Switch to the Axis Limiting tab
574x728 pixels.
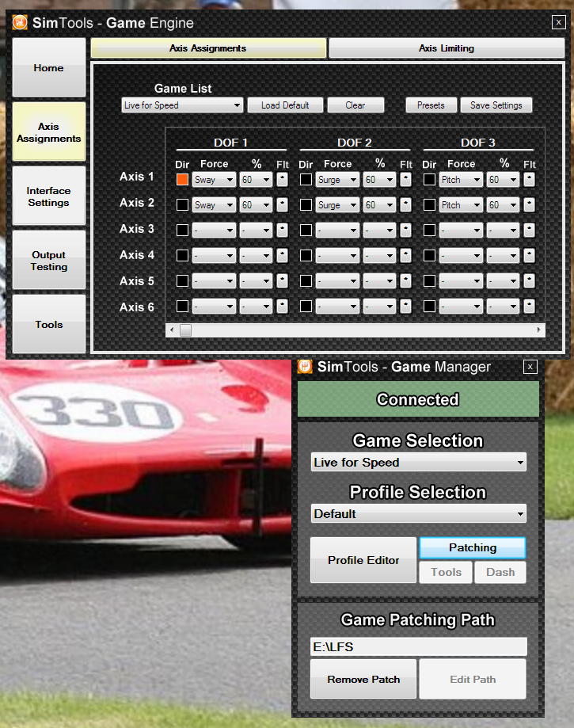(x=447, y=48)
